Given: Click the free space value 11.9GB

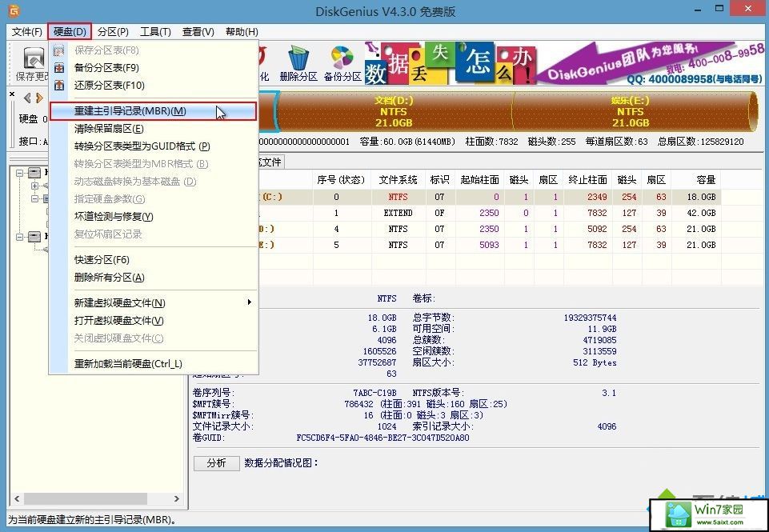Looking at the screenshot, I should pos(602,329).
